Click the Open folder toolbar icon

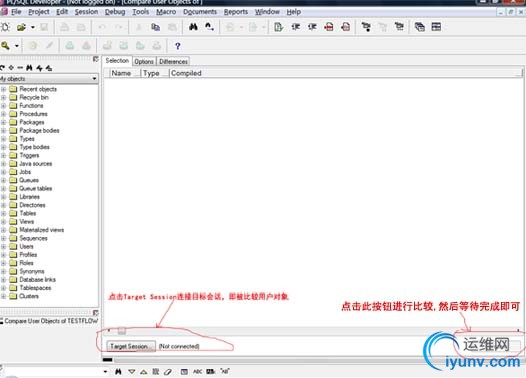[x=21, y=27]
